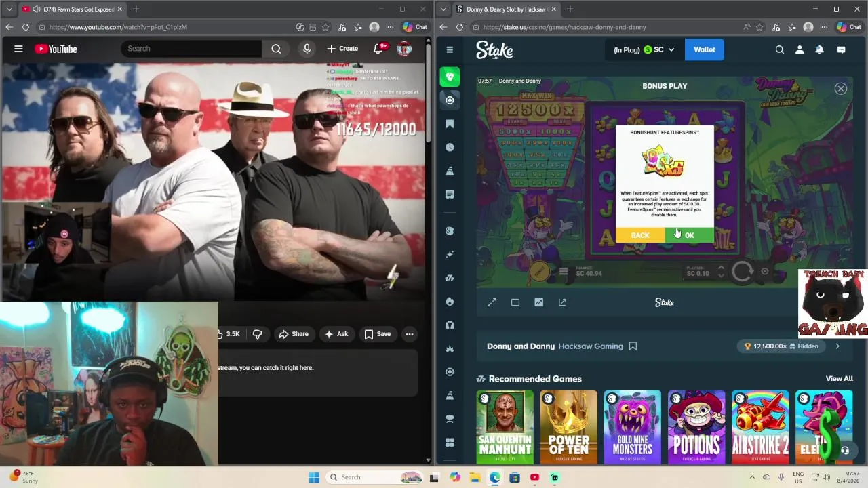The width and height of the screenshot is (868, 488).
Task: Open the Stake user profile icon
Action: (x=800, y=49)
